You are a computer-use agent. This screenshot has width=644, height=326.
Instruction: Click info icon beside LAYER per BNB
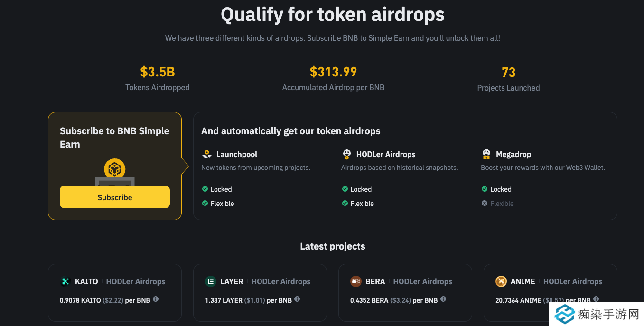(297, 299)
